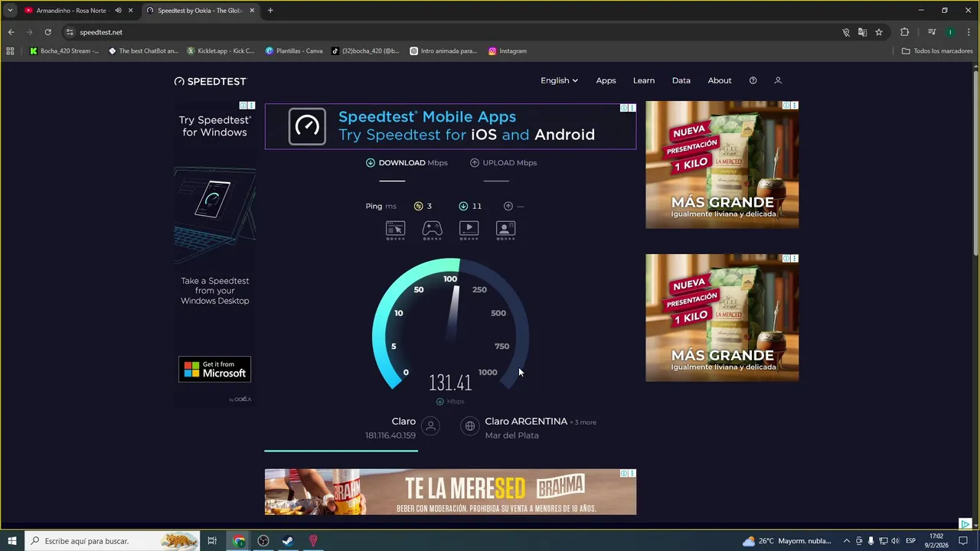Click the Mar del Plata location text
This screenshot has height=551, width=980.
click(x=511, y=435)
